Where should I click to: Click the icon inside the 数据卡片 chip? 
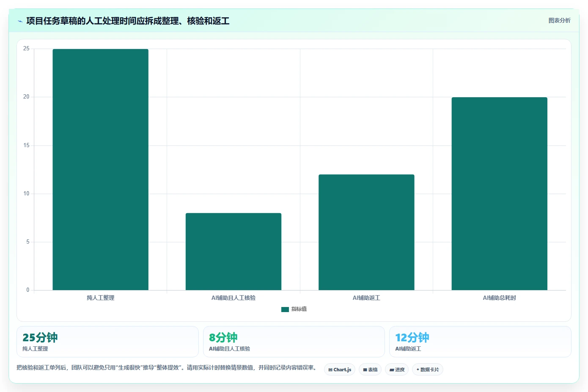(418, 370)
